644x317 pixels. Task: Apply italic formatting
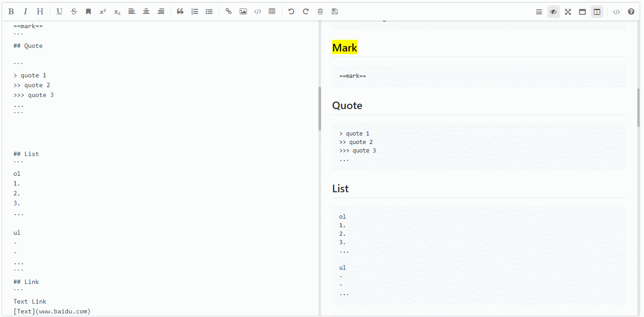pyautogui.click(x=25, y=12)
